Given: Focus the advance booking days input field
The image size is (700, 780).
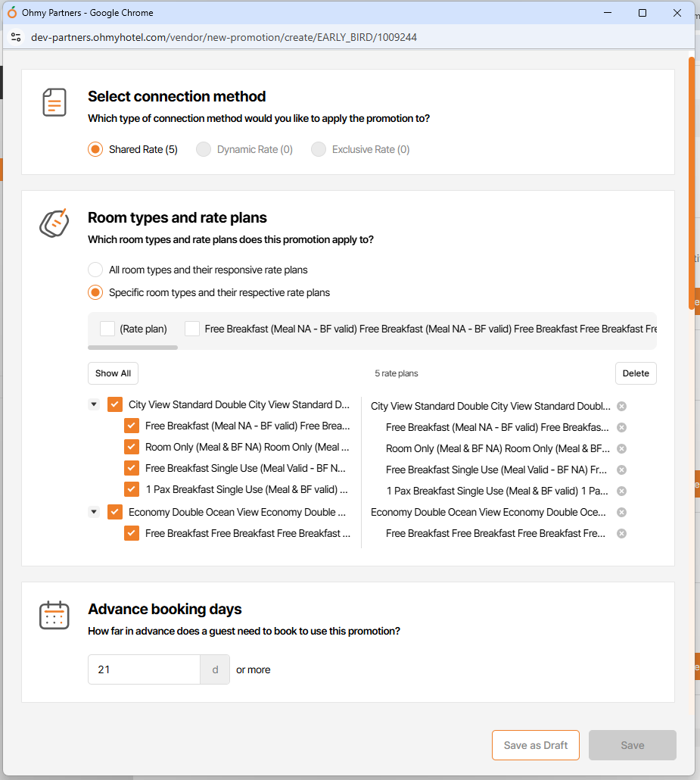Looking at the screenshot, I should pyautogui.click(x=144, y=669).
